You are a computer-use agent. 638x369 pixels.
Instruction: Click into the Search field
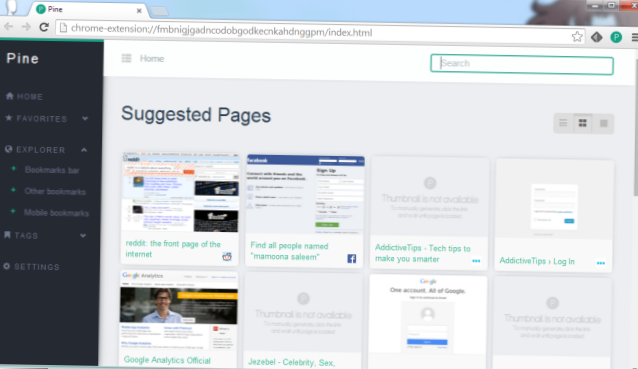tap(522, 64)
